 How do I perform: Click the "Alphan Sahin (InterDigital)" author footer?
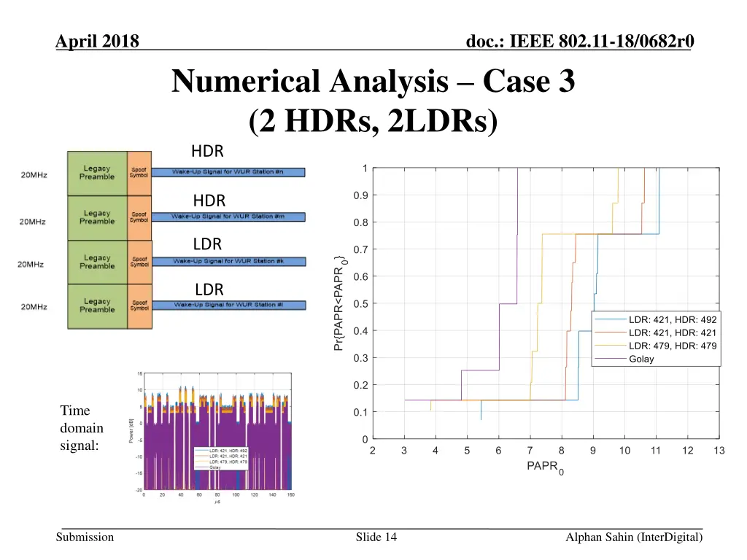634,537
